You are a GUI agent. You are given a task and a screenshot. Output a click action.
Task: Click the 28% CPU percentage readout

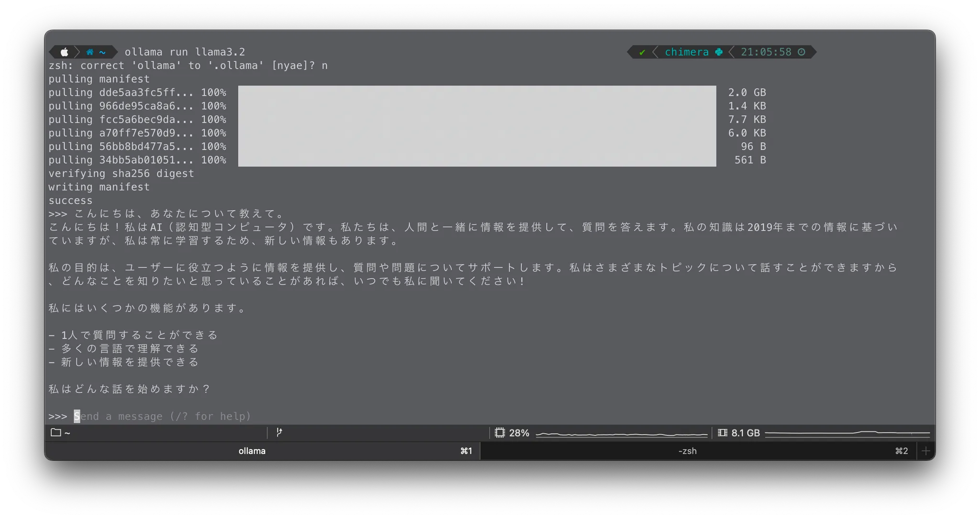519,433
